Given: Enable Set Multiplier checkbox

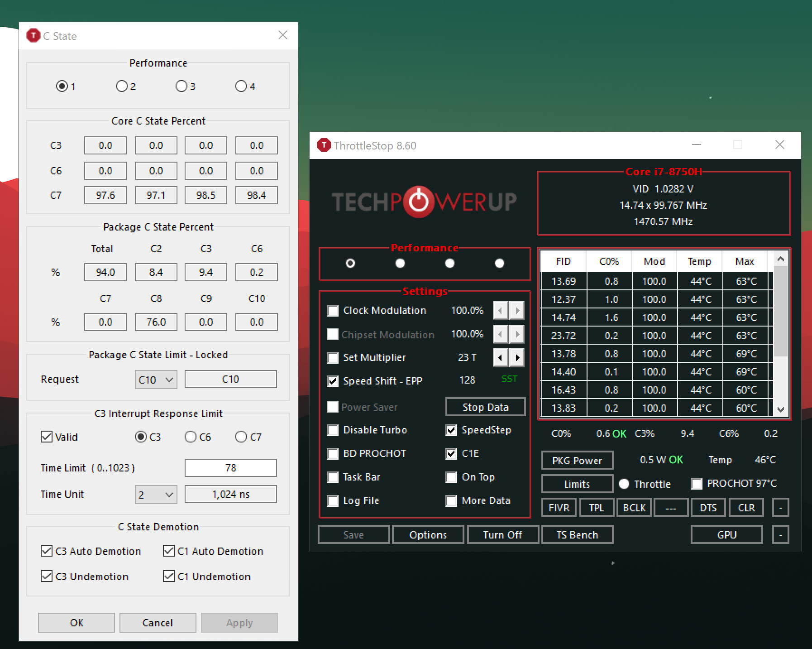Looking at the screenshot, I should click(333, 358).
